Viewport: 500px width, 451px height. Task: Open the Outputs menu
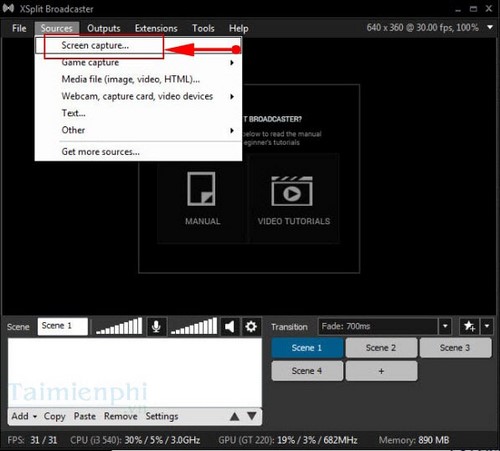click(104, 28)
